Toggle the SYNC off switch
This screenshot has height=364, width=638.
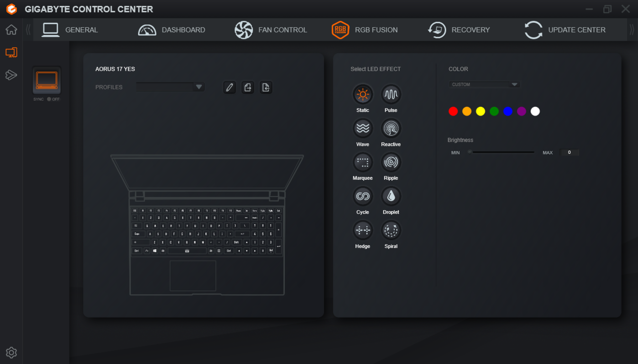(x=49, y=99)
